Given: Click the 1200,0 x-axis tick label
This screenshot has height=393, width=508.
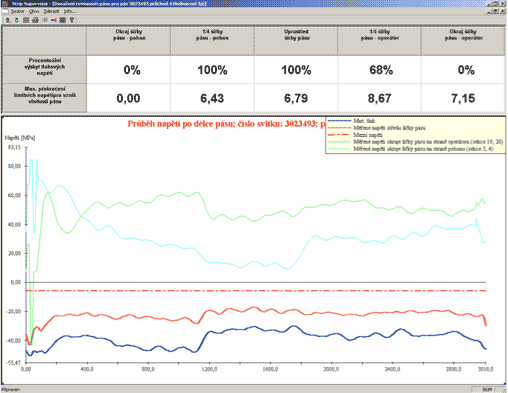Looking at the screenshot, I should coord(209,369).
